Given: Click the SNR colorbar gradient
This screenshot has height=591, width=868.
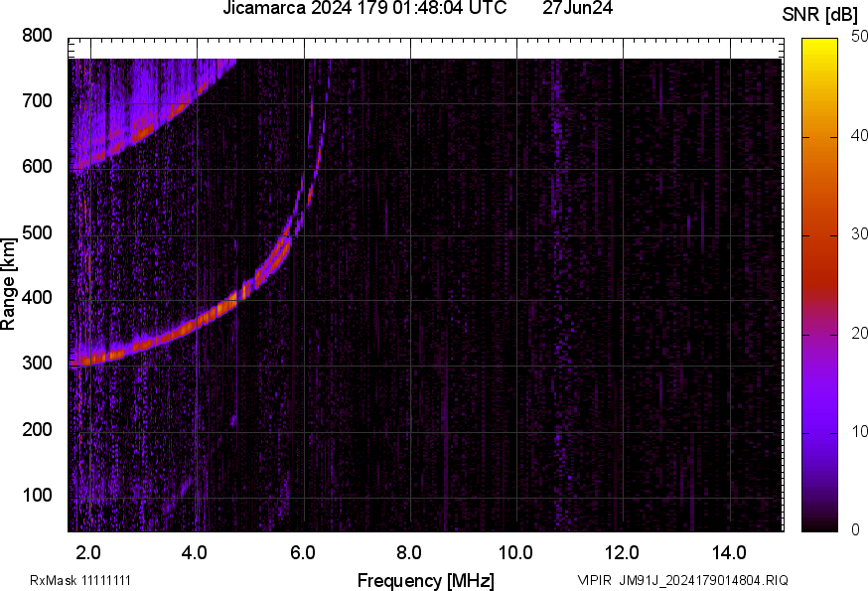Looking at the screenshot, I should point(820,285).
